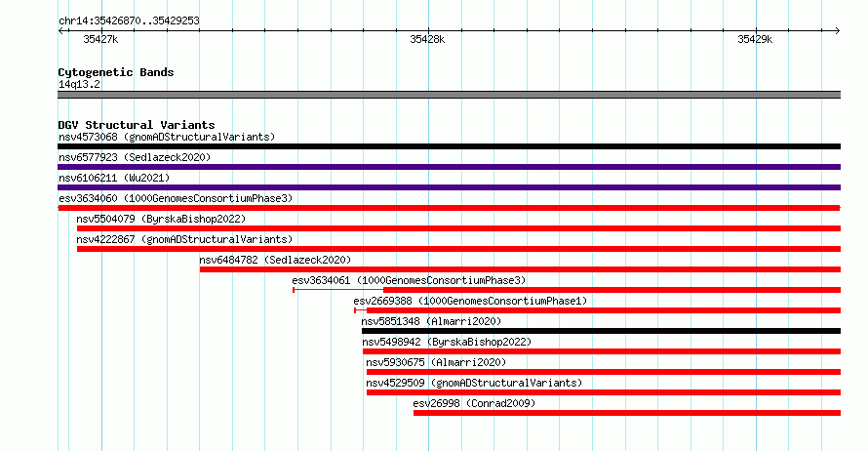The image size is (868, 451).
Task: Click the chr14:35426870..35429253 coordinate text
Action: [x=129, y=21]
